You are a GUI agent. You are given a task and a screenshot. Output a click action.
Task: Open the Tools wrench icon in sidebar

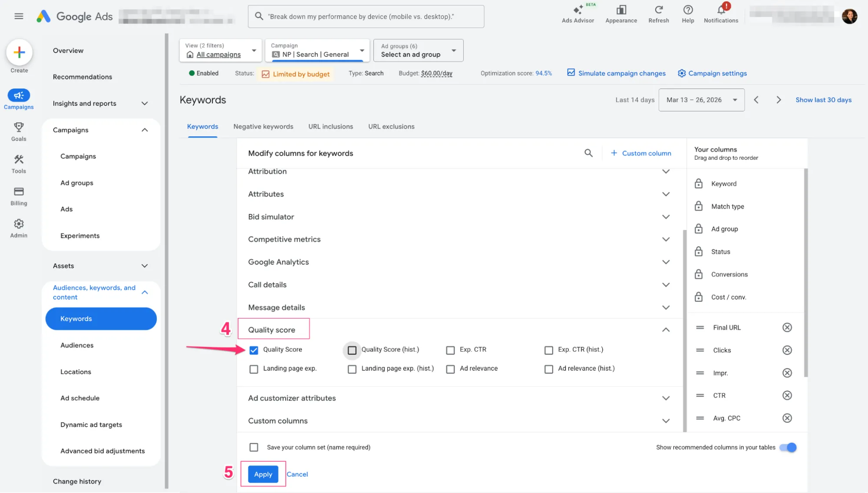click(x=19, y=160)
